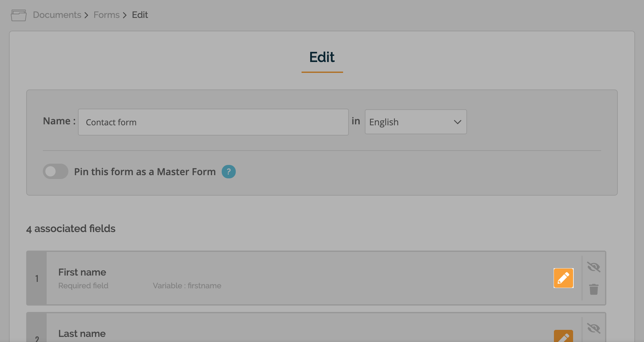Enable Pin this form as a Master Form
Viewport: 644px width, 342px height.
(x=55, y=172)
